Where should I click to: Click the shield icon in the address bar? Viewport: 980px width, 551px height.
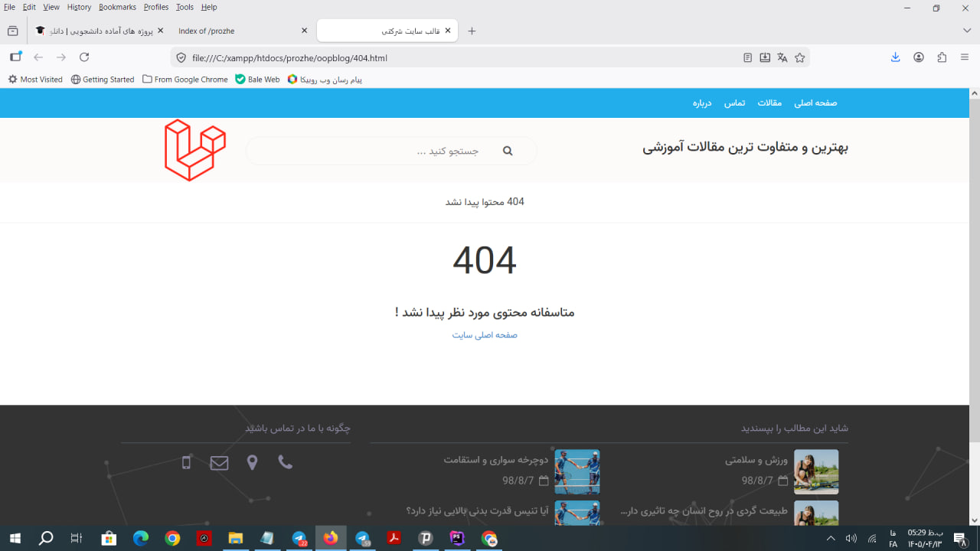pos(181,57)
